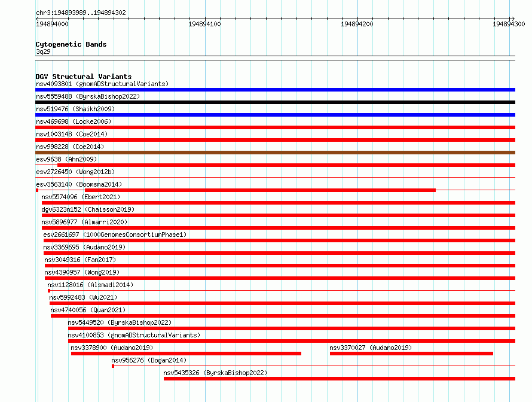
Task: Click the red bar under nsv3049316
Action: click(280, 266)
